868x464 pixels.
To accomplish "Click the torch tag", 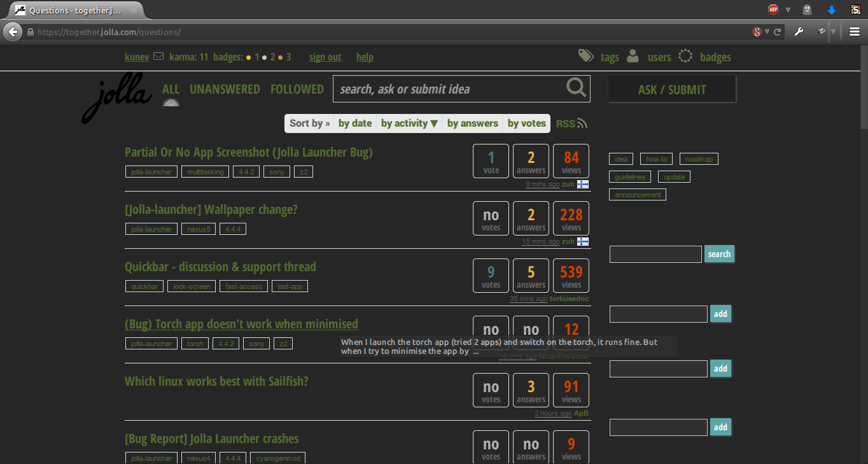I will [195, 344].
